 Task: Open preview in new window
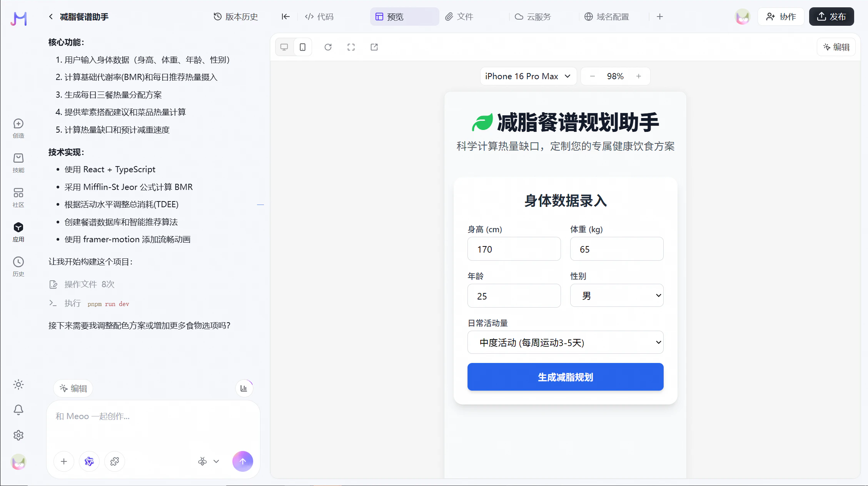click(x=374, y=47)
